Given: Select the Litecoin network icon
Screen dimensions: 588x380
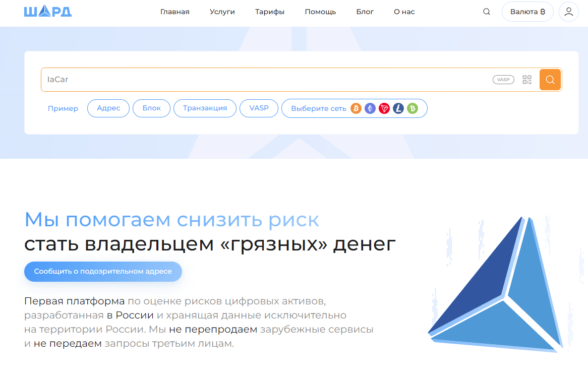Looking at the screenshot, I should (x=398, y=108).
